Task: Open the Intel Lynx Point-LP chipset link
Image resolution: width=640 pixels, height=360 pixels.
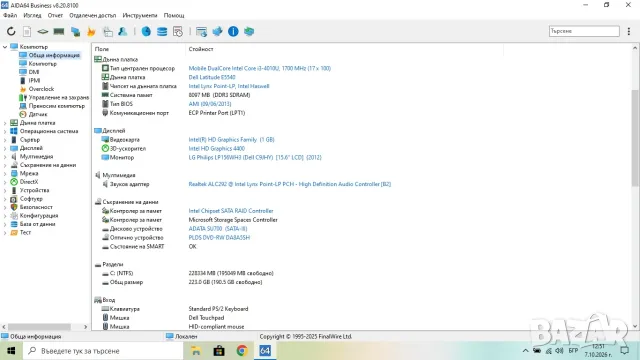Action: [x=229, y=87]
